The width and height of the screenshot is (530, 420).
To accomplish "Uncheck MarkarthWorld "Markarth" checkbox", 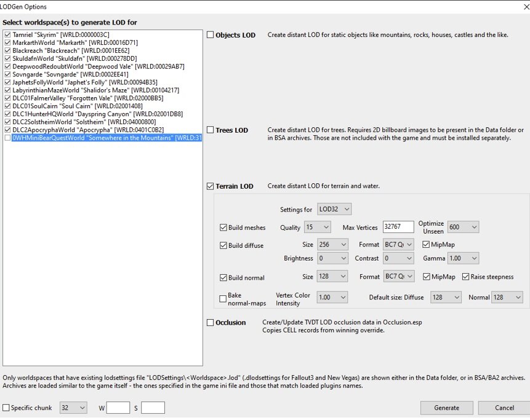I will point(7,42).
